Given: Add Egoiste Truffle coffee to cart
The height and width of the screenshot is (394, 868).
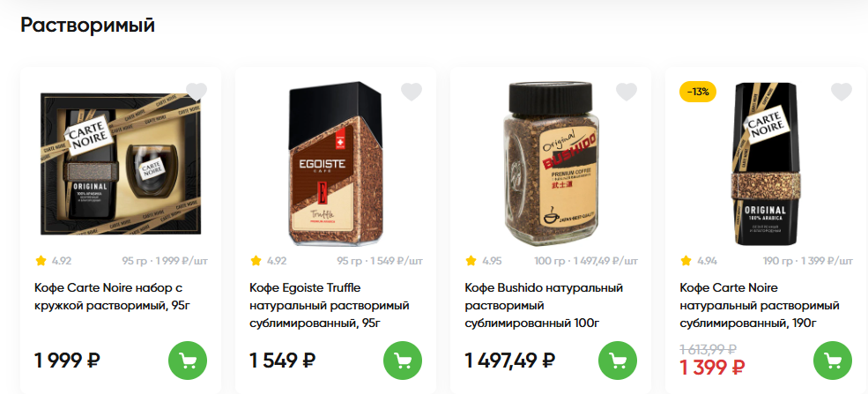Looking at the screenshot, I should click(403, 361).
